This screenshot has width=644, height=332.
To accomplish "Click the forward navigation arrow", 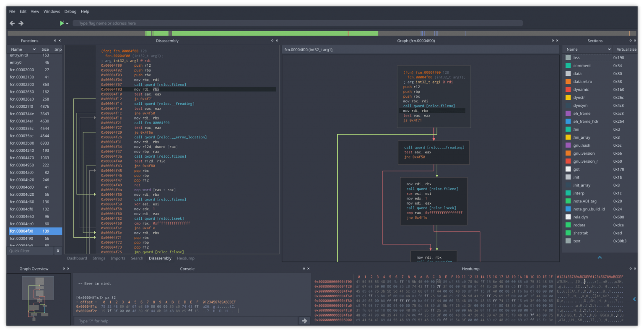I will click(x=21, y=23).
